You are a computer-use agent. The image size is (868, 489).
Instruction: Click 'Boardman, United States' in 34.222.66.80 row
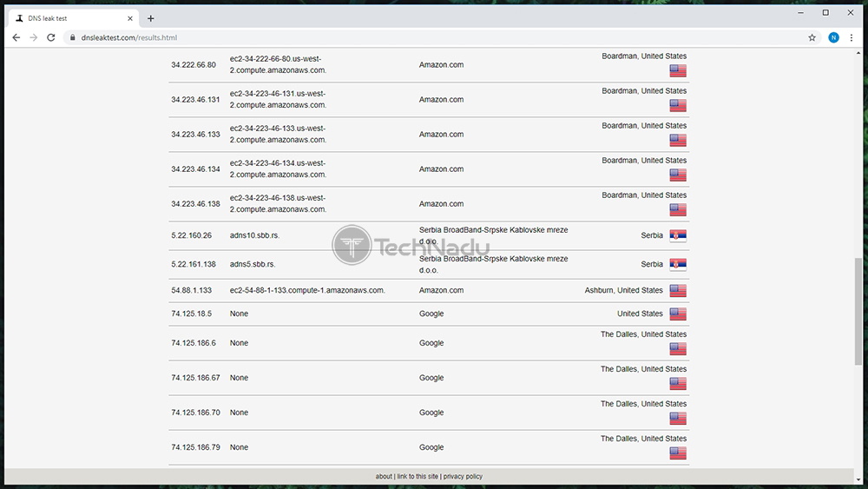pyautogui.click(x=644, y=56)
